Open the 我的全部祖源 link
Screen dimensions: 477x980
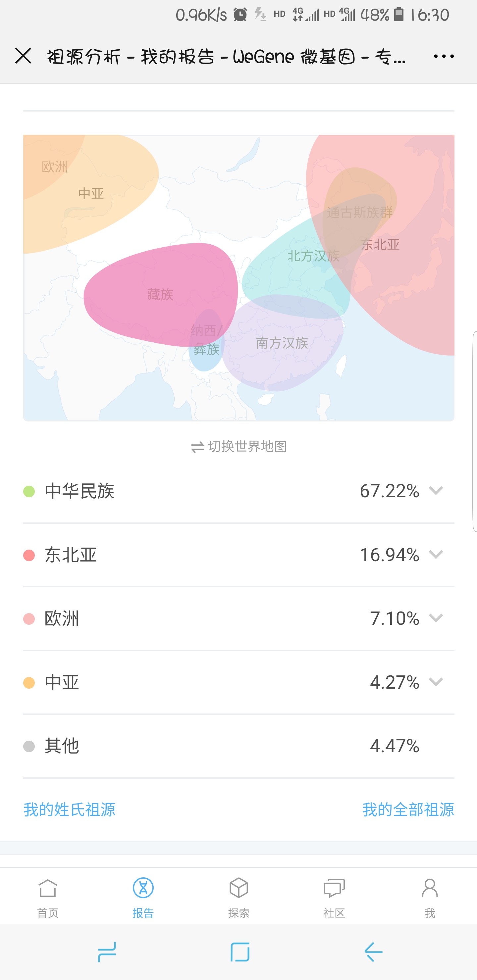click(408, 809)
